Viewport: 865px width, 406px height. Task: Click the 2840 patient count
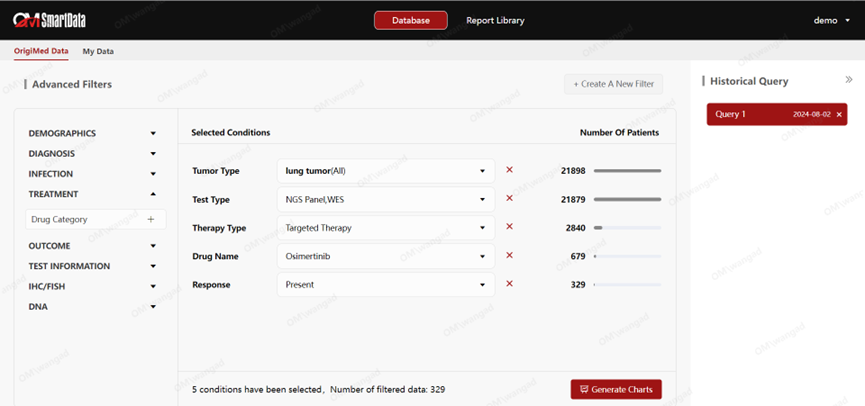tap(575, 228)
